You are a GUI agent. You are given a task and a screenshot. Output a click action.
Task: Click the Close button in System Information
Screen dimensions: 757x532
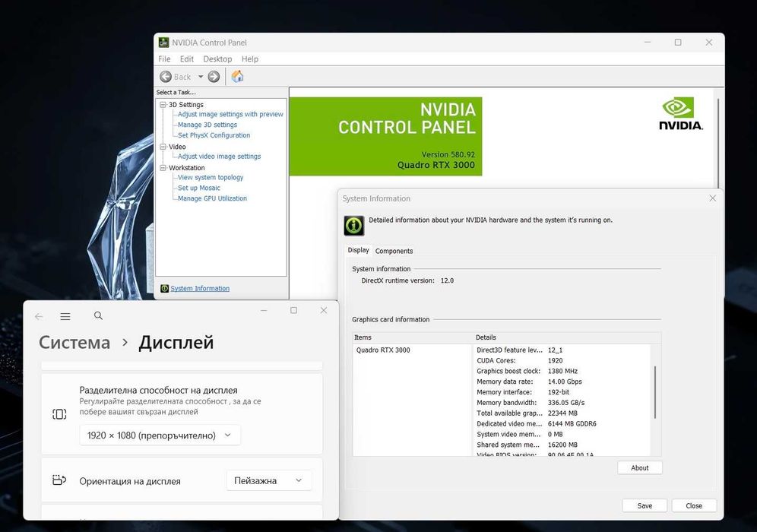click(694, 505)
